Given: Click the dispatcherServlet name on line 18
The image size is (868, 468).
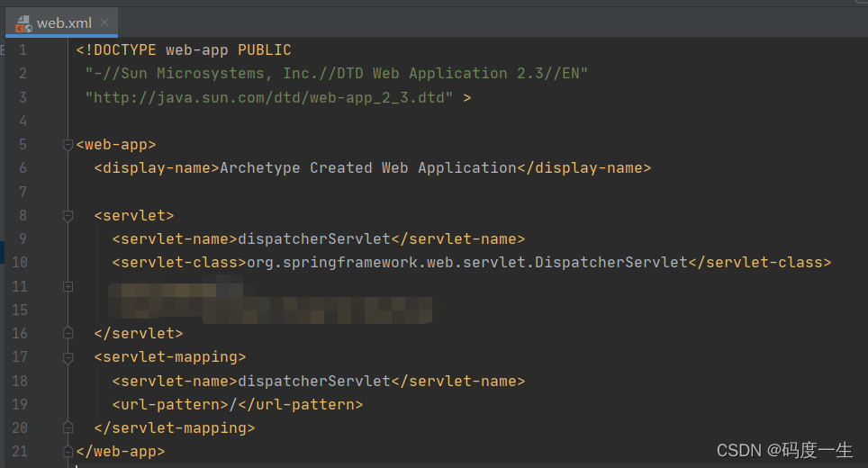Looking at the screenshot, I should coord(314,381).
